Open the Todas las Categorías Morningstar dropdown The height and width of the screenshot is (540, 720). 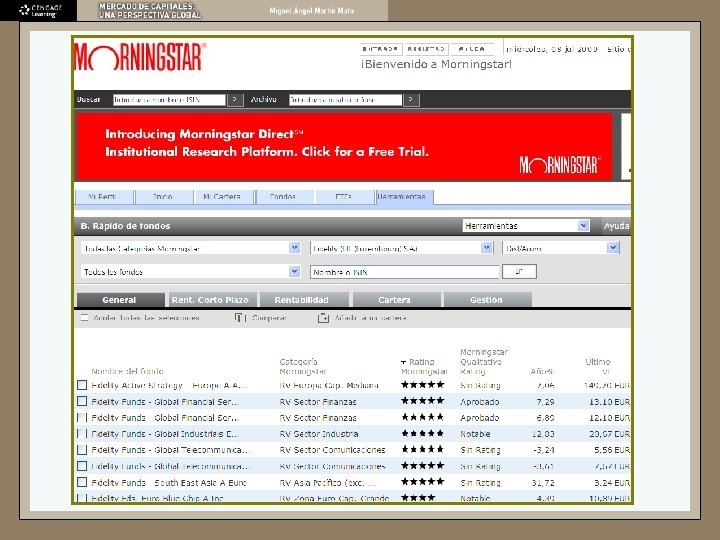(191, 248)
